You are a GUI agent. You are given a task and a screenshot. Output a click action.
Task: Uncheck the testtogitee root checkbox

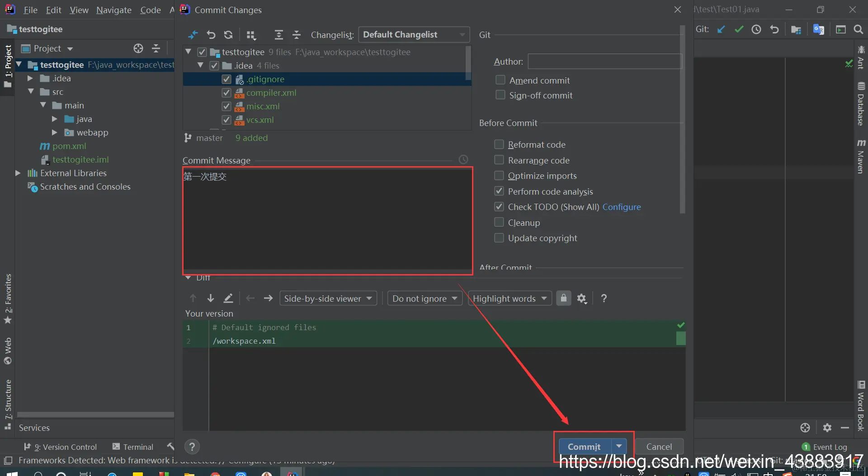[202, 52]
